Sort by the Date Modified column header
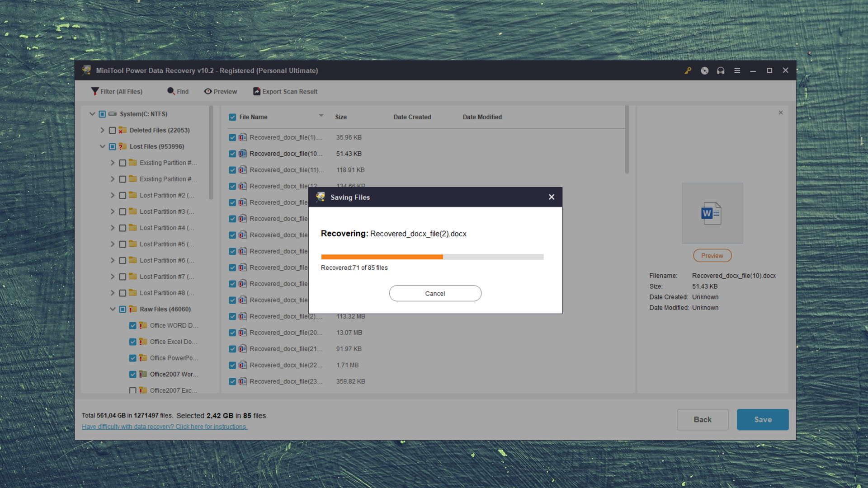This screenshot has width=868, height=488. click(482, 117)
